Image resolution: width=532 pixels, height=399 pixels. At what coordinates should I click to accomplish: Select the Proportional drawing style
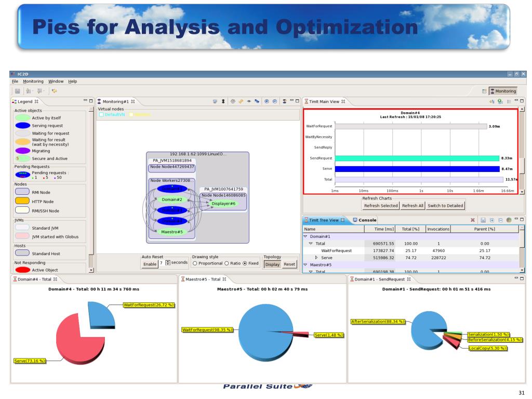click(195, 263)
